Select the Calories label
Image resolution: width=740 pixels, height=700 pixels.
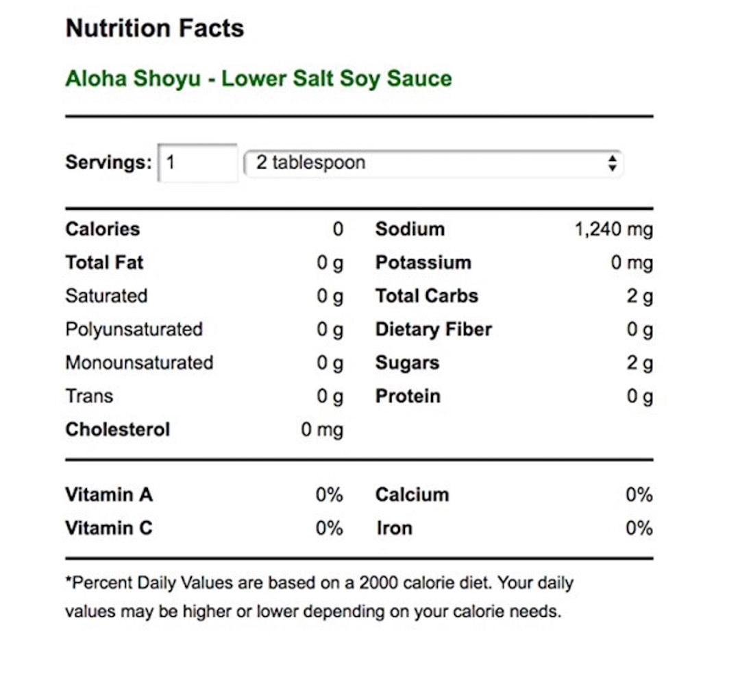(x=103, y=229)
